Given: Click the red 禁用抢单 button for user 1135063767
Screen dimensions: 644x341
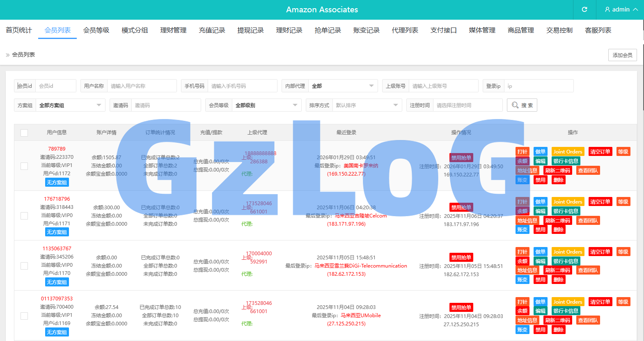Looking at the screenshot, I should click(x=461, y=257).
